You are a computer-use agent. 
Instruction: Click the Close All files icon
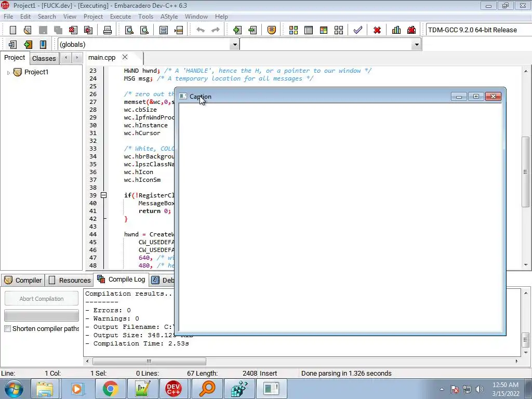(88, 30)
